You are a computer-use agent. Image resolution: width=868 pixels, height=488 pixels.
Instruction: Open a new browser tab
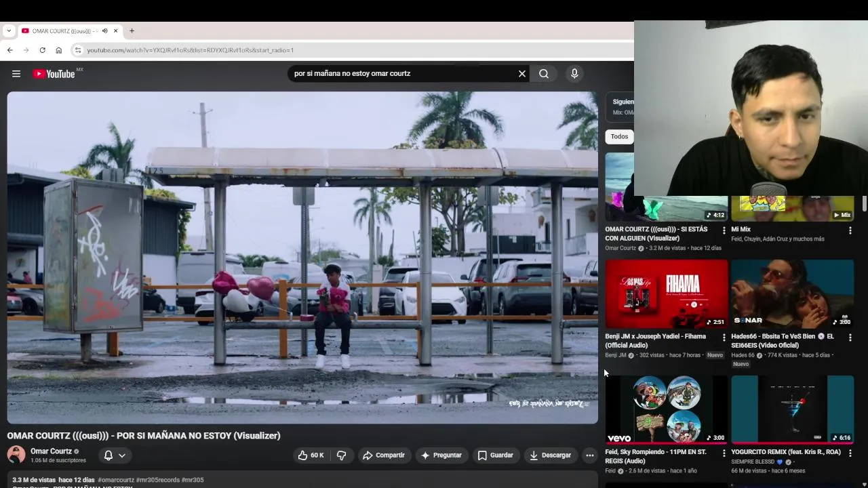coord(132,30)
